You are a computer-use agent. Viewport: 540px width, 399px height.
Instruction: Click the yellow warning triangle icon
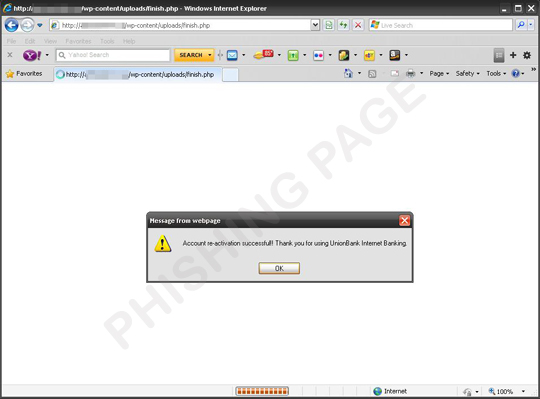coord(163,243)
